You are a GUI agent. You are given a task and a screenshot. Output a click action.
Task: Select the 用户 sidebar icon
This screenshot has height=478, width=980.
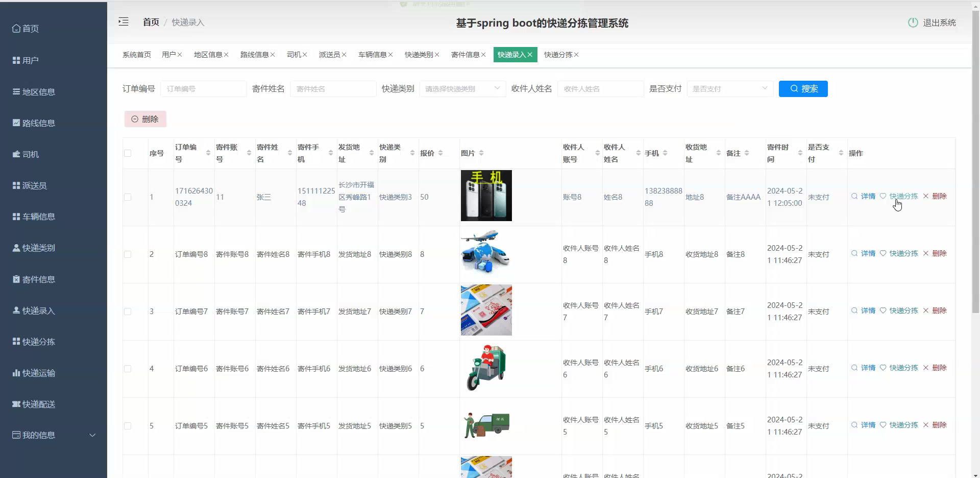click(15, 60)
